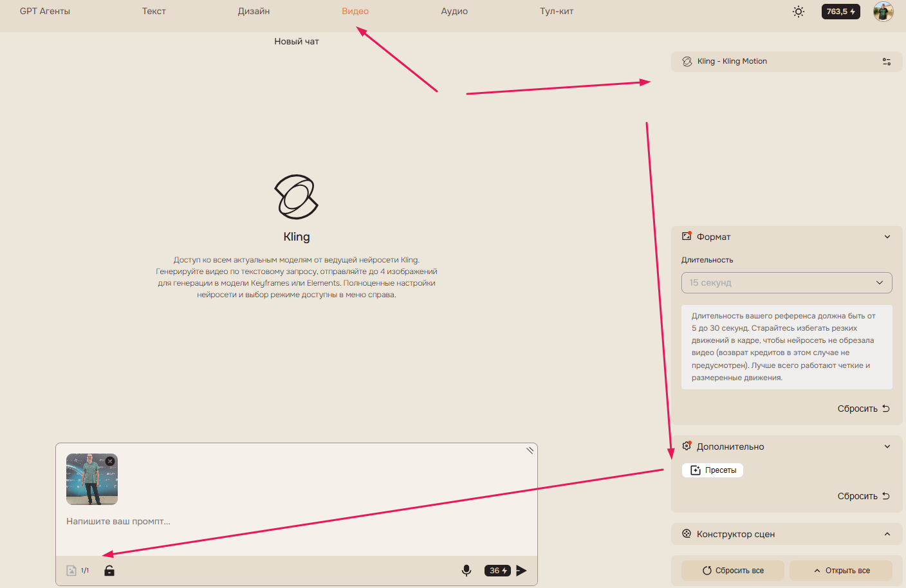Viewport: 906px width, 588px height.
Task: Open the 15 секунд duration dropdown
Action: tap(787, 282)
